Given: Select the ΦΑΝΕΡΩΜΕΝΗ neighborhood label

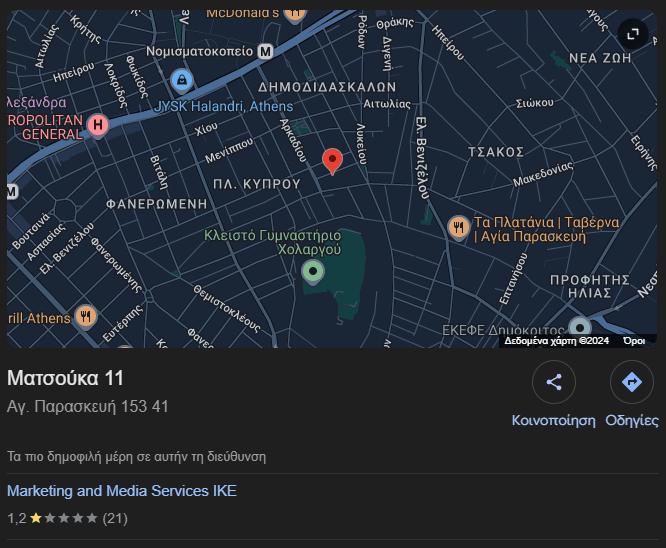Looking at the screenshot, I should pos(157,204).
